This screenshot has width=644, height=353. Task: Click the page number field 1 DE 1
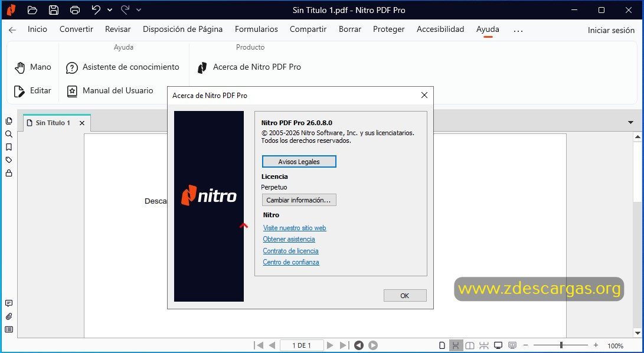tap(302, 345)
